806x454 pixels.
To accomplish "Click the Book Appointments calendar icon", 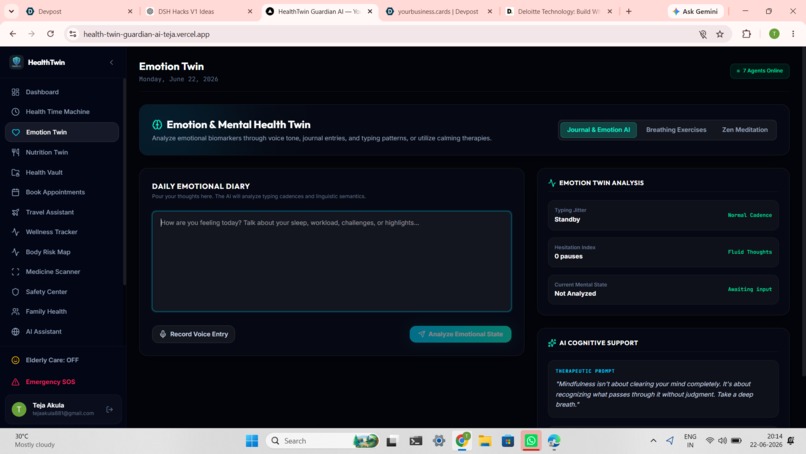I will pyautogui.click(x=15, y=192).
